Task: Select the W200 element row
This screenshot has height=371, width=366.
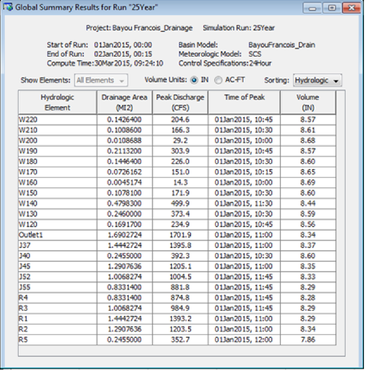Action: [177, 141]
